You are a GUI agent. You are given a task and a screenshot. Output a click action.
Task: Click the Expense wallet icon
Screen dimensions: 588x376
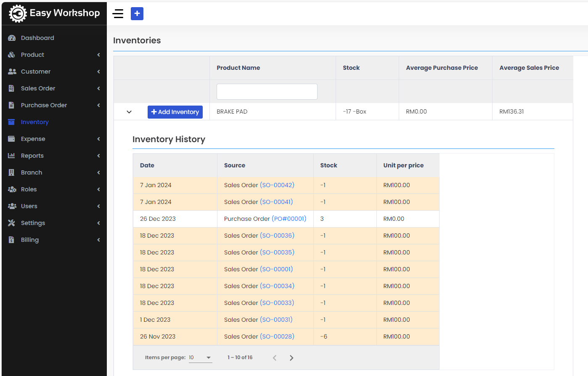coord(12,139)
